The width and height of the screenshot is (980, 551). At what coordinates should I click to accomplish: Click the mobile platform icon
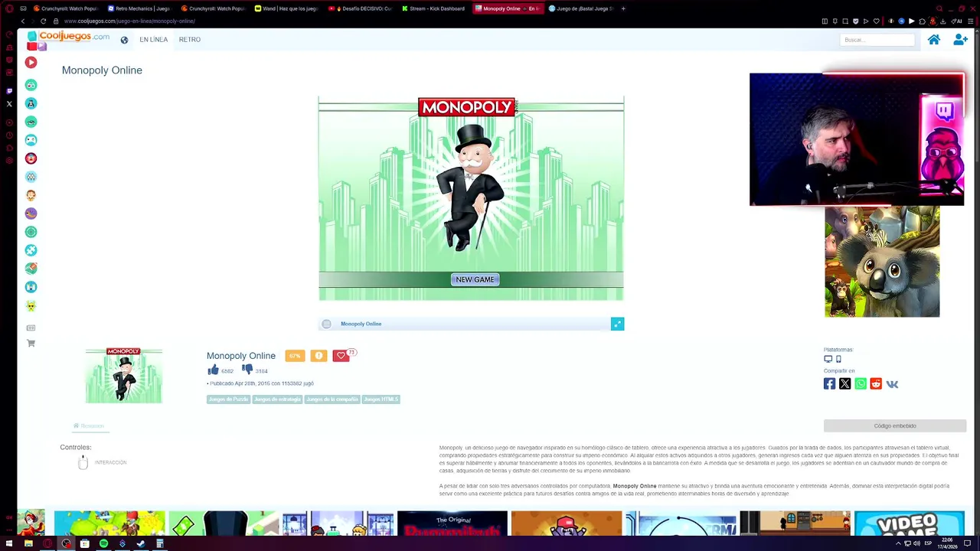coord(838,359)
